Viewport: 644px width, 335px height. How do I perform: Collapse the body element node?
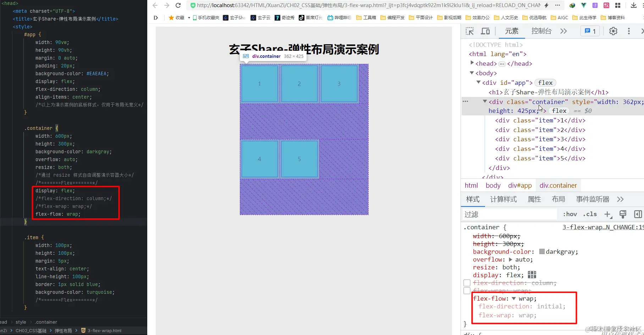[472, 73]
